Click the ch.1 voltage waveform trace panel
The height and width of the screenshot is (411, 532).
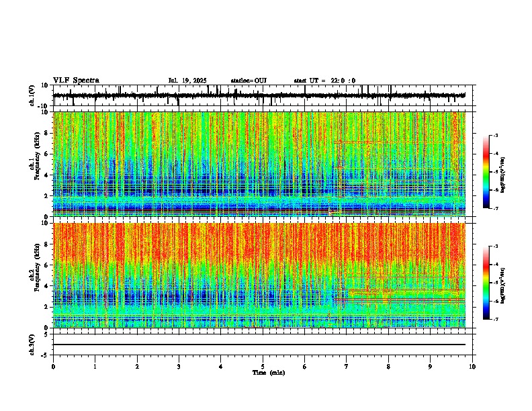coord(263,95)
